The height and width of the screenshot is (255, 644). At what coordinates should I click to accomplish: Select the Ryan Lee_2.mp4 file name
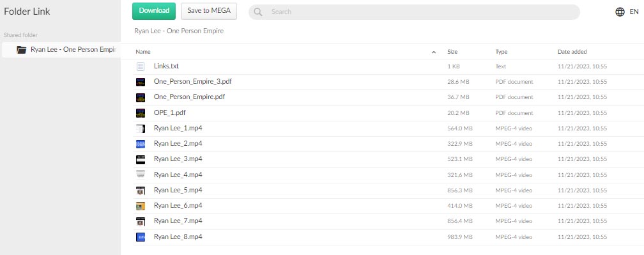click(x=178, y=143)
